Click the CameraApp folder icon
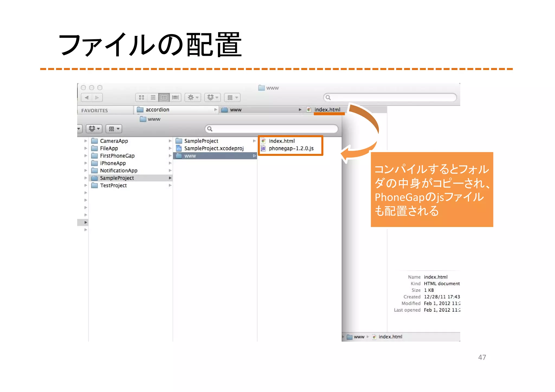This screenshot has height=392, width=555. tap(94, 141)
